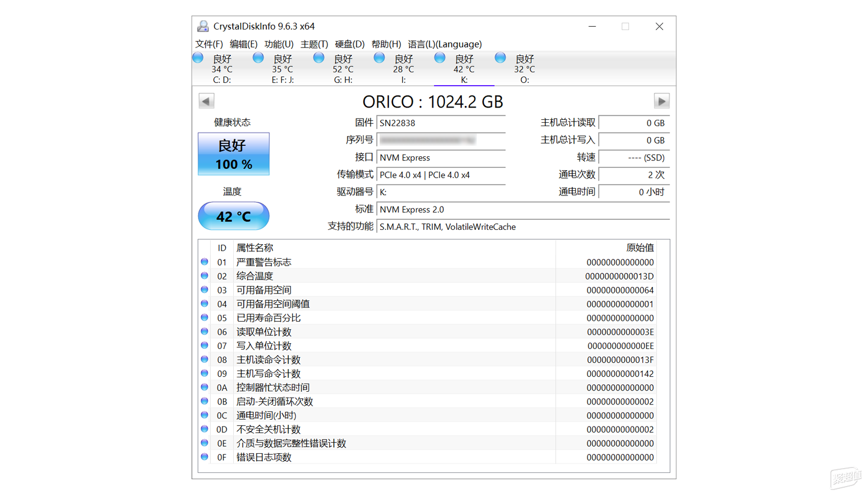Click status dot for attribute 06 读取单位计数

(x=205, y=331)
